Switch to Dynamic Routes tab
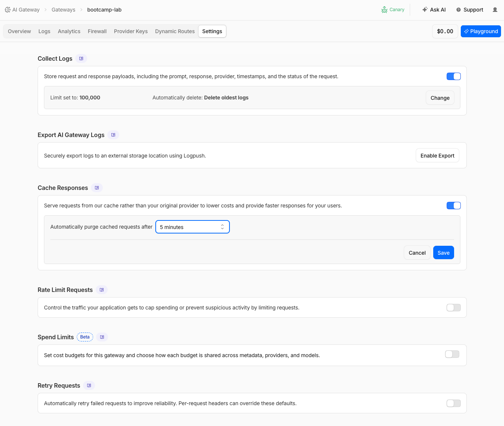The height and width of the screenshot is (426, 504). pyautogui.click(x=175, y=31)
